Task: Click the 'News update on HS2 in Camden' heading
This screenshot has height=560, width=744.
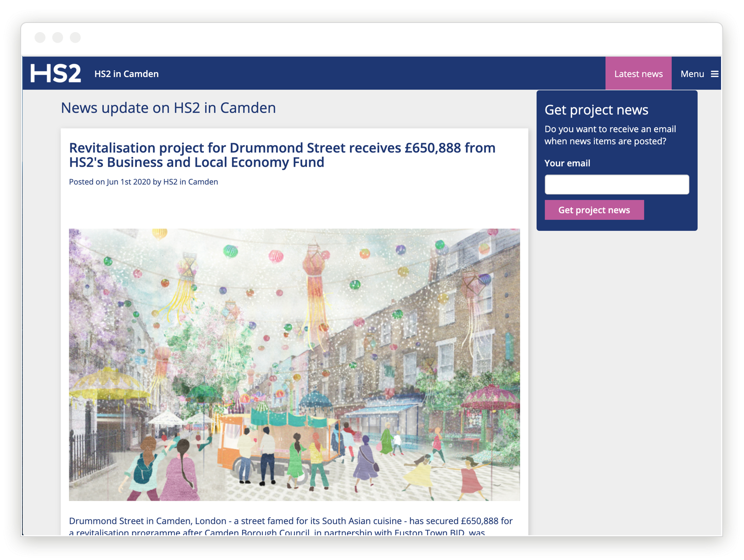Action: point(169,107)
